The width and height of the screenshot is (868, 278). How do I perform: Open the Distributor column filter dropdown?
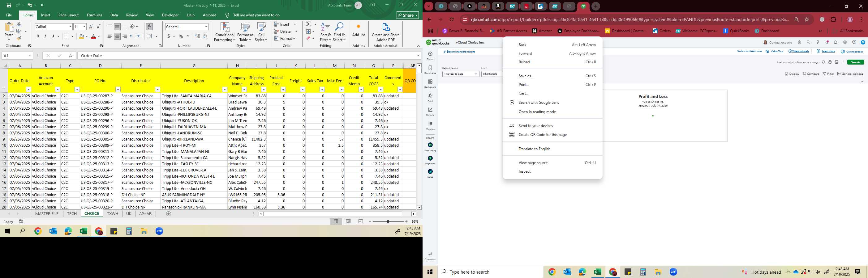(157, 90)
